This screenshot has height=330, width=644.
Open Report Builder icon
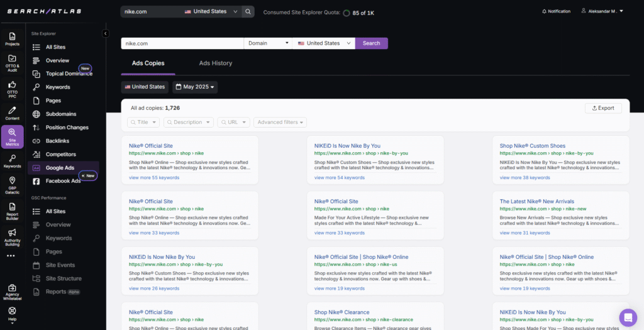tap(13, 211)
